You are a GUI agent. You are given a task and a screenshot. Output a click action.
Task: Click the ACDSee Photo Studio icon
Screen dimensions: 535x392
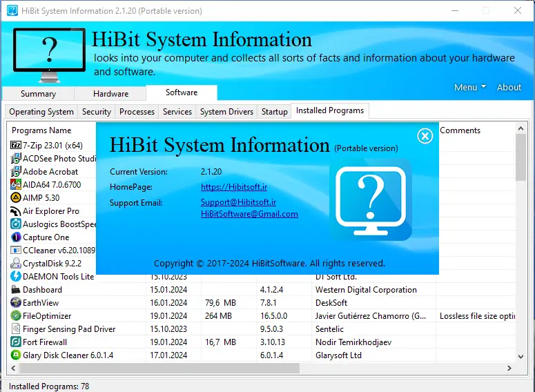coord(16,159)
